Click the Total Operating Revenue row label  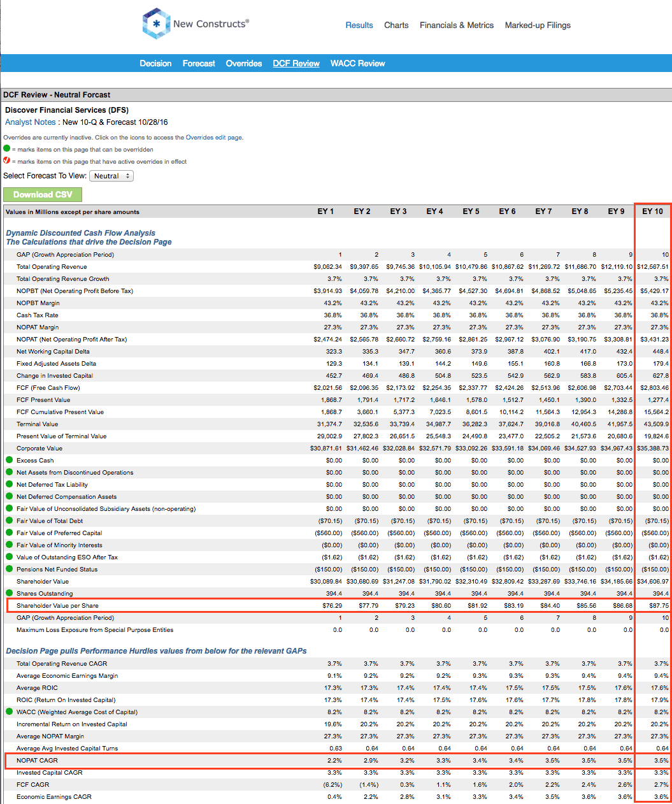pos(52,266)
